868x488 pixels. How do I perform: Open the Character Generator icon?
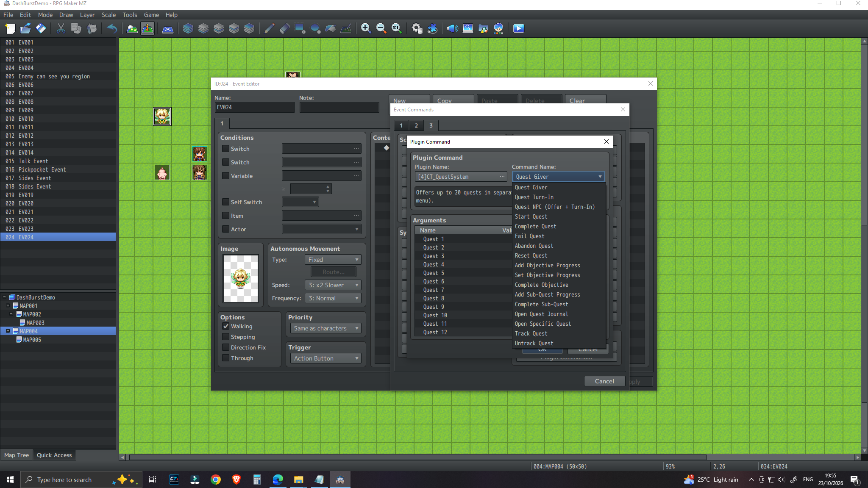[x=498, y=28]
